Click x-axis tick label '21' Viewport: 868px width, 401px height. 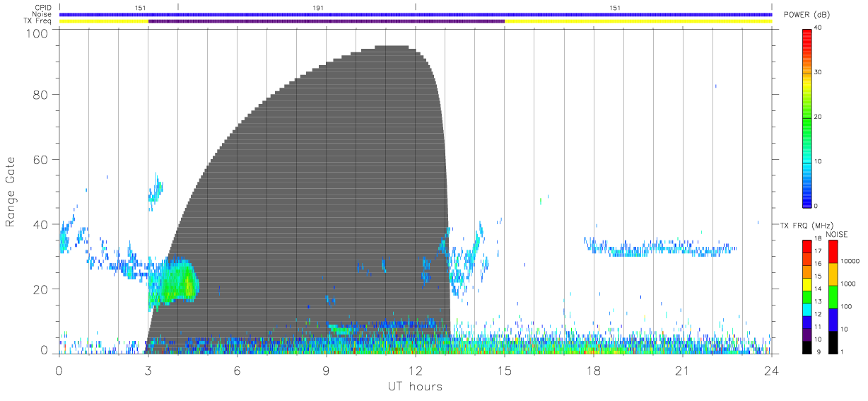(x=682, y=371)
